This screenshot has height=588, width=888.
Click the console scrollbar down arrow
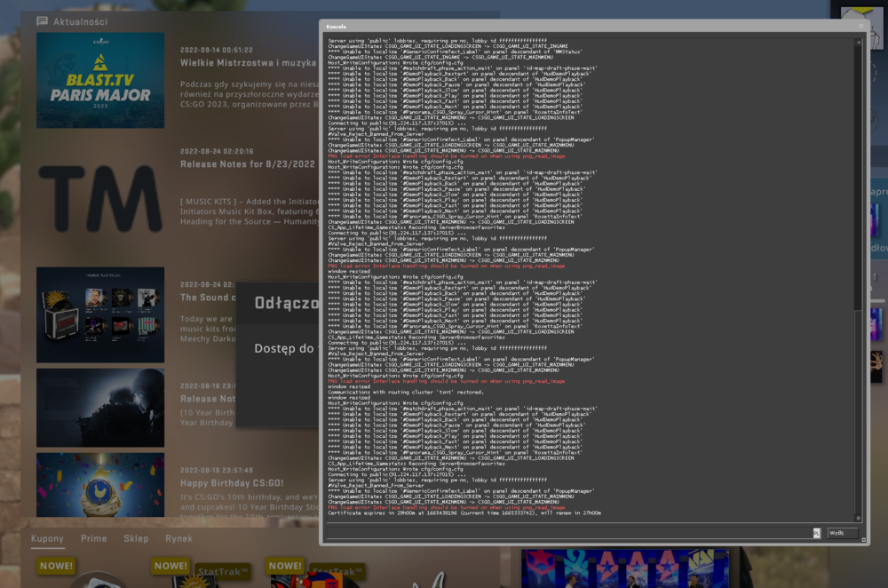pyautogui.click(x=859, y=519)
